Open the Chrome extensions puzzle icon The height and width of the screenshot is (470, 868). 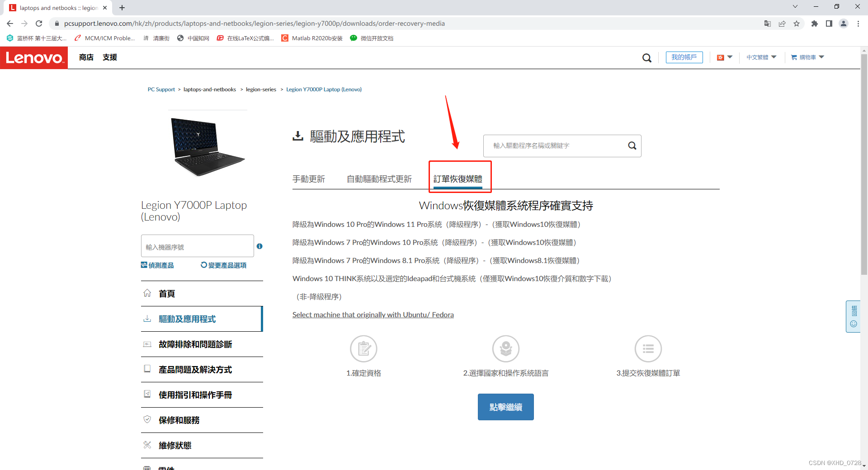pyautogui.click(x=815, y=23)
